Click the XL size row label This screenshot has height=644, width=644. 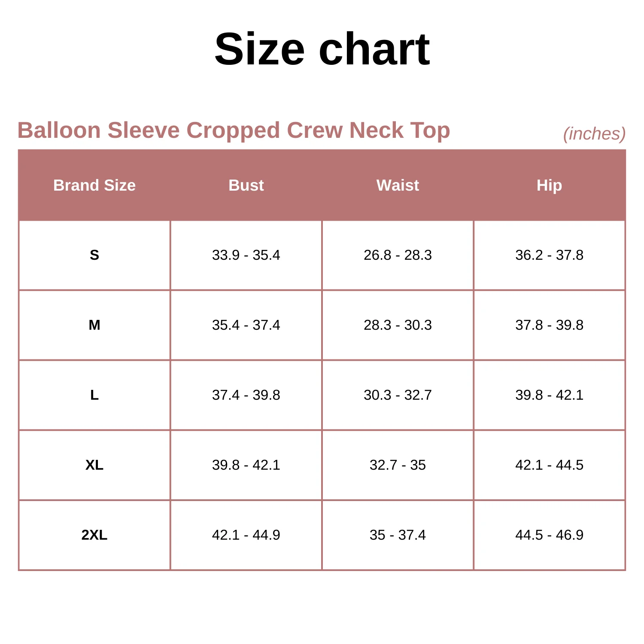click(94, 465)
